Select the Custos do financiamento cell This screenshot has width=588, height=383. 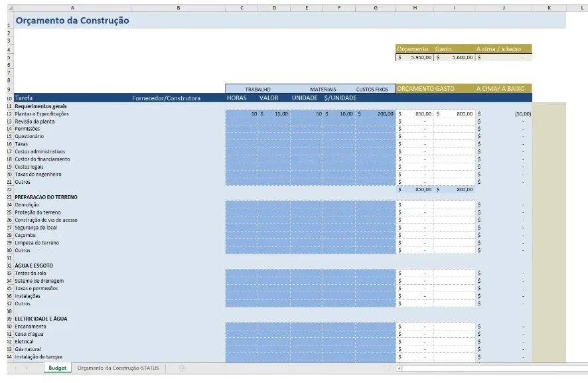[x=42, y=159]
